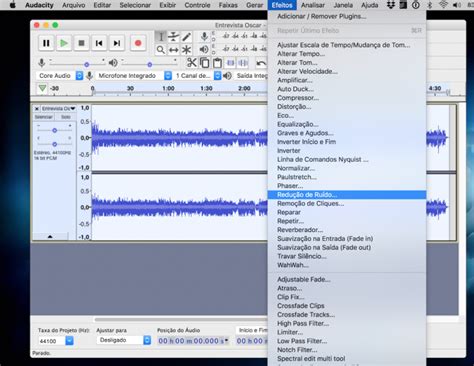Open the Microfone Integrado device dropdown
Image resolution: width=474 pixels, height=366 pixels.
click(168, 76)
